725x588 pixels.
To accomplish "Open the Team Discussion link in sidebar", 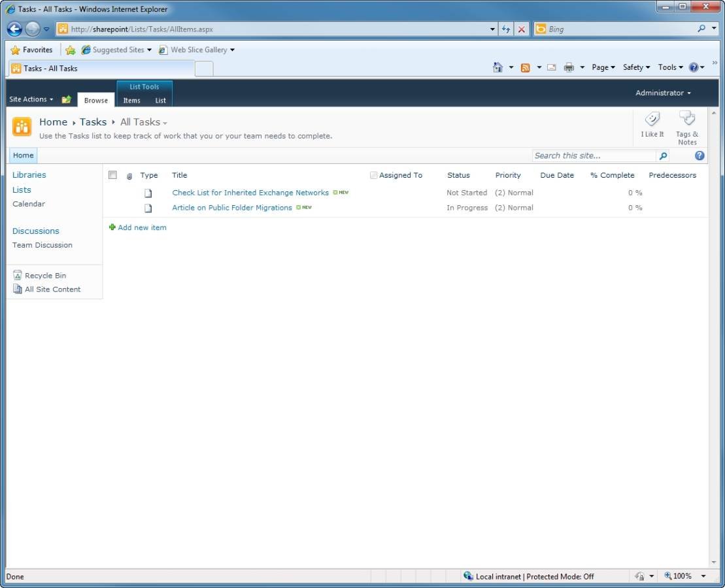I will (42, 245).
